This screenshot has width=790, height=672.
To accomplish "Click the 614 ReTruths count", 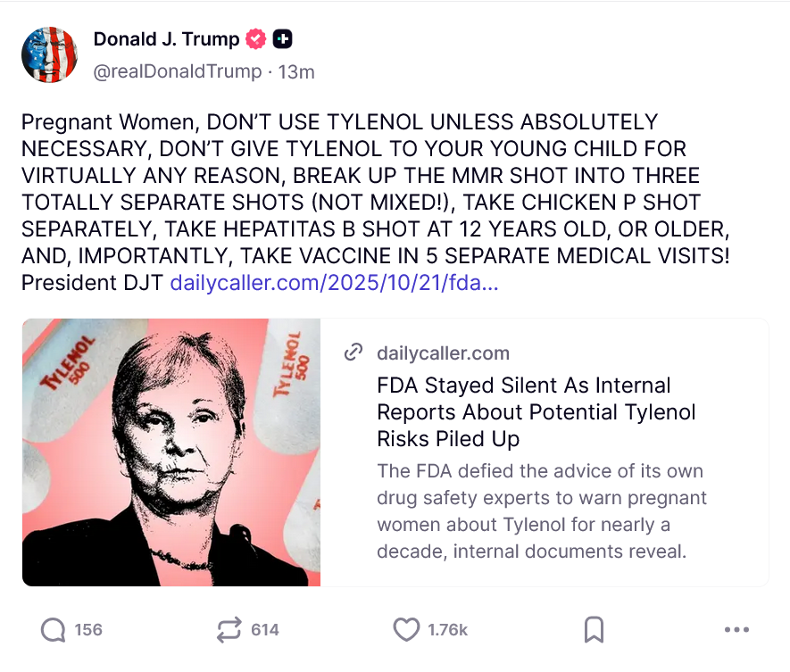I will click(x=265, y=630).
